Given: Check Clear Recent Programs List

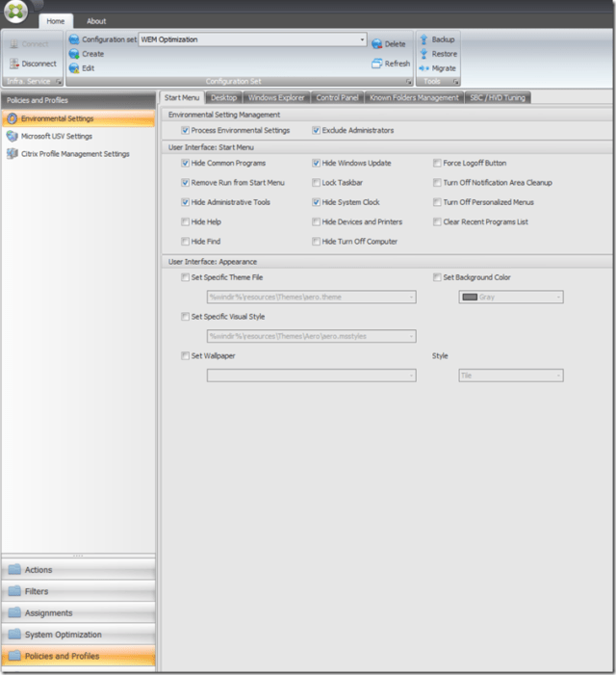Looking at the screenshot, I should tap(437, 221).
